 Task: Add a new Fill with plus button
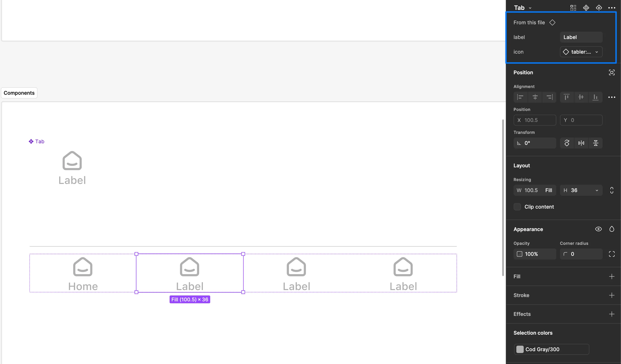click(x=612, y=276)
